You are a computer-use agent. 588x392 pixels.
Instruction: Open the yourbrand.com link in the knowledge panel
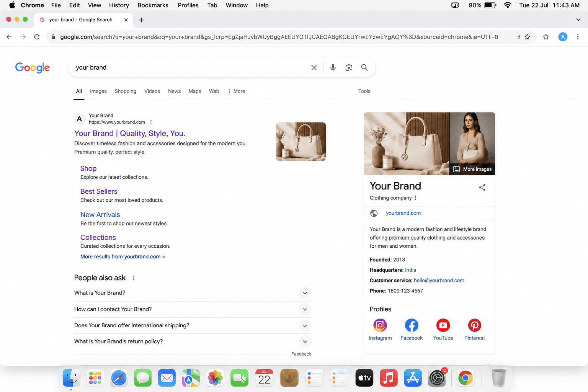[403, 213]
